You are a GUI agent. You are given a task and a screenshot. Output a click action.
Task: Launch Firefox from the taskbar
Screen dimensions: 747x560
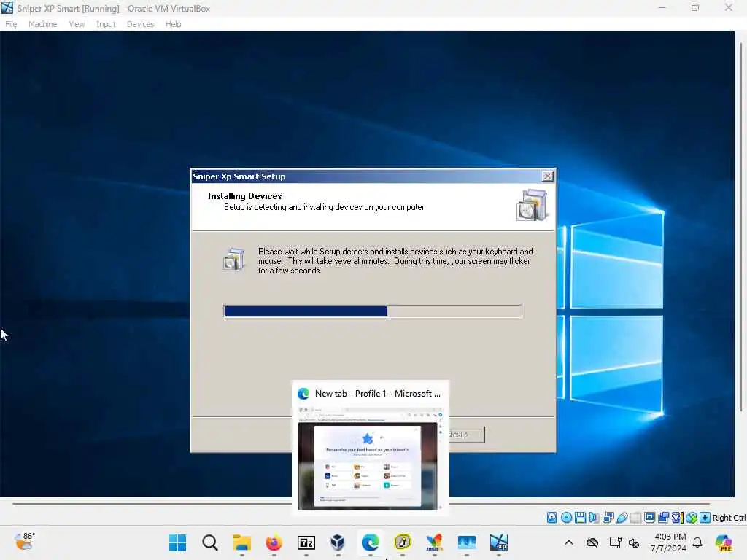pyautogui.click(x=274, y=542)
